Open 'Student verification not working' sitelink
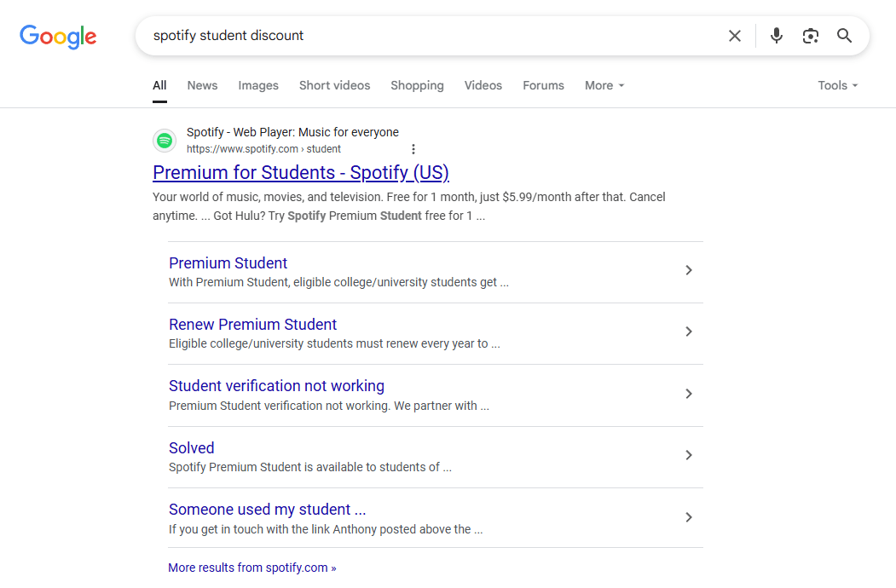This screenshot has height=588, width=896. pyautogui.click(x=276, y=386)
